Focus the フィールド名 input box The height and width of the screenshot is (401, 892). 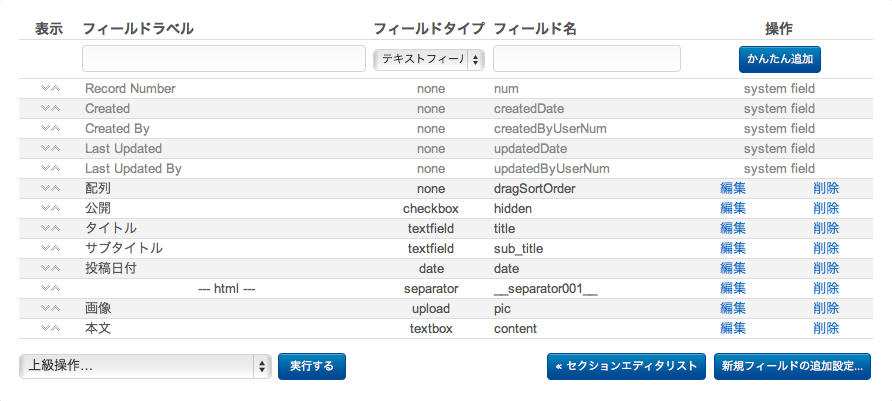click(x=587, y=59)
